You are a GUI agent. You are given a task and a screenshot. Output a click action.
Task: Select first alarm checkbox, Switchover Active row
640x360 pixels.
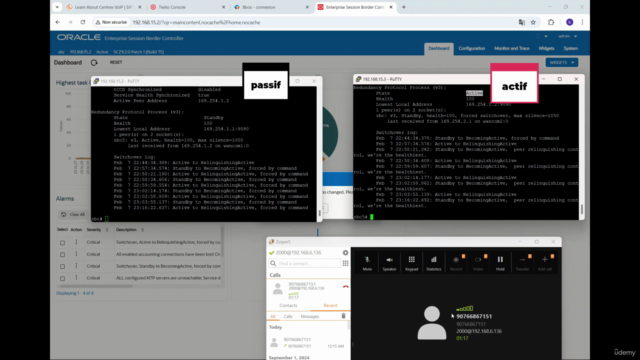pyautogui.click(x=62, y=242)
